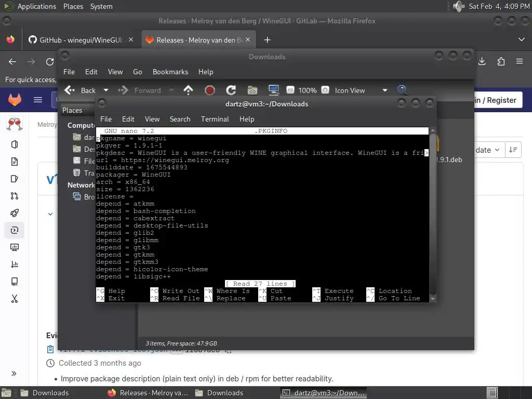
Task: Collapse the release assets chevron
Action: pyautogui.click(x=50, y=214)
